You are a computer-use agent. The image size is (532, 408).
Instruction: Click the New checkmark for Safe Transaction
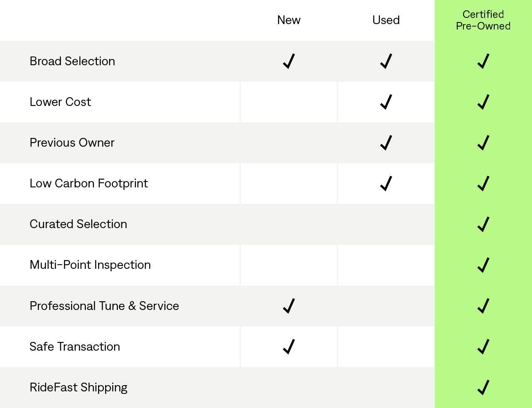click(289, 347)
